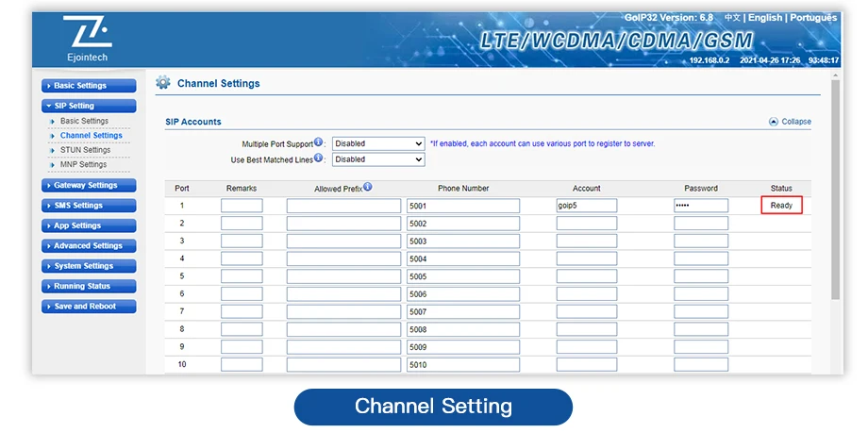Click the Channel Settings gear icon
This screenshot has height=433, width=868.
[163, 83]
